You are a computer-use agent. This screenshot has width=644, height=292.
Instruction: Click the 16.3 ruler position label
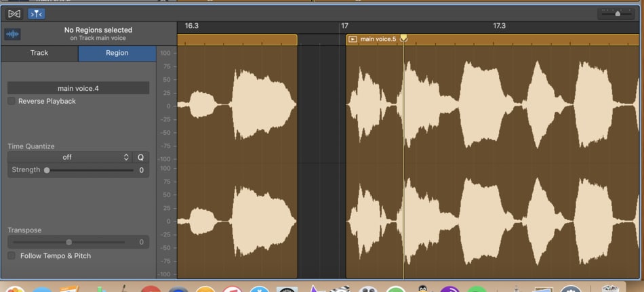tap(191, 26)
